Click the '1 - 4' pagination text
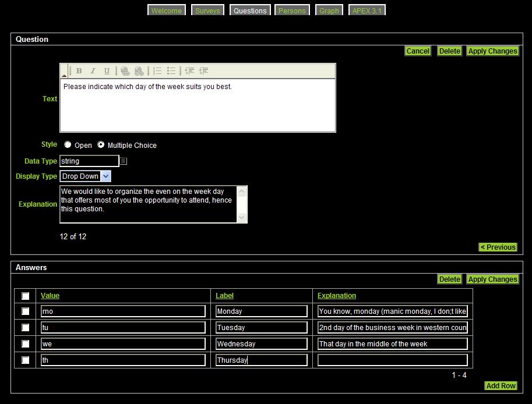The height and width of the screenshot is (404, 532). pyautogui.click(x=459, y=375)
